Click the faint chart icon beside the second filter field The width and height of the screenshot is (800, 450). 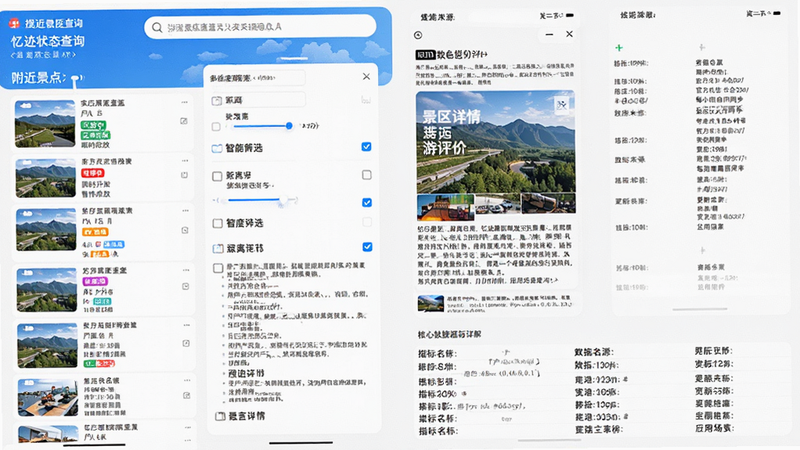pos(365,100)
